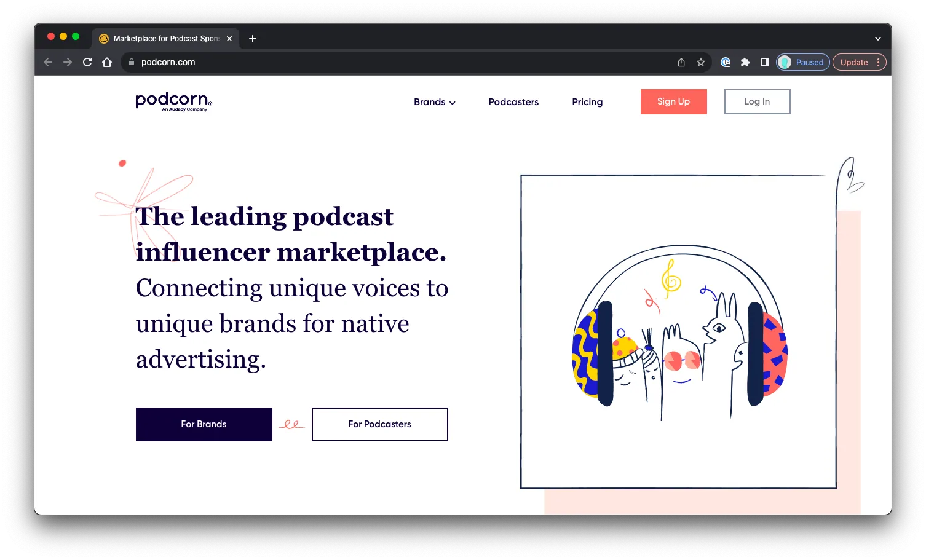Open the Podcasters page

tap(513, 102)
